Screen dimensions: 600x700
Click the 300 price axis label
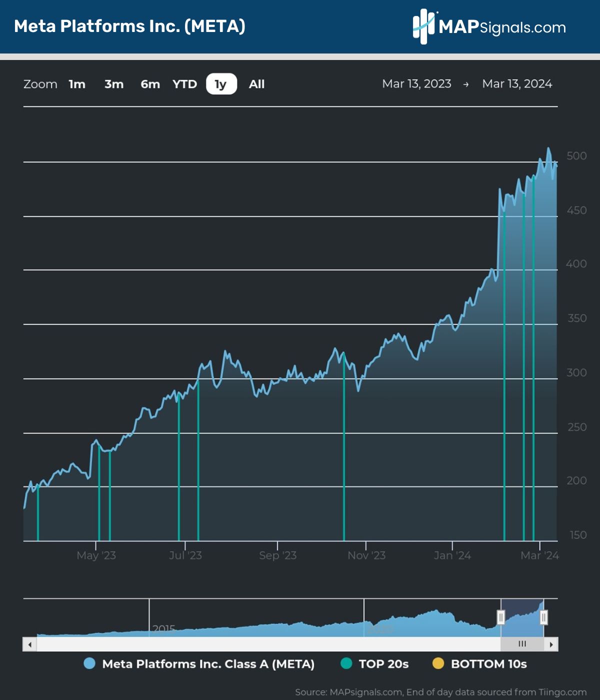click(576, 372)
